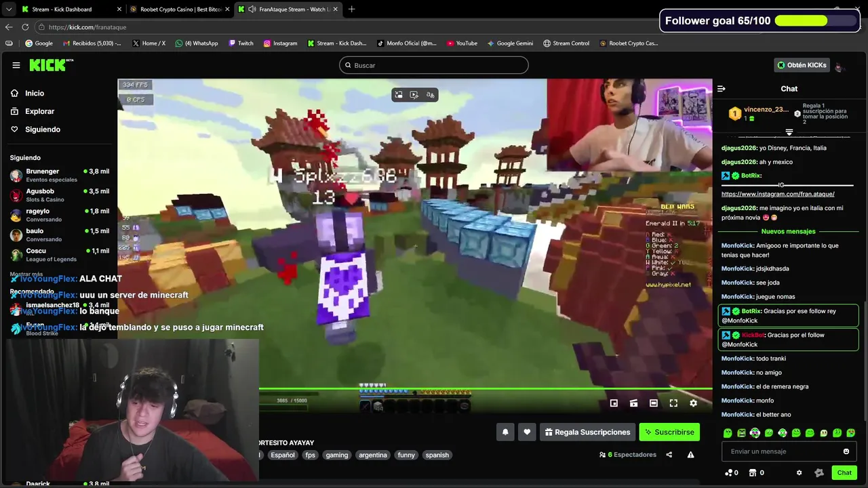Focus the Enviar un mensaje input
The height and width of the screenshot is (488, 868).
[x=783, y=451]
